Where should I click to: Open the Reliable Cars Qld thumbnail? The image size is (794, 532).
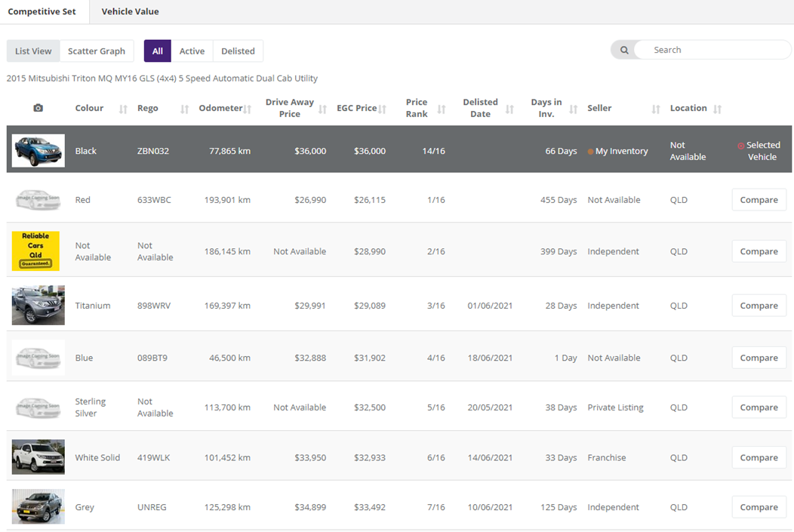pos(35,251)
